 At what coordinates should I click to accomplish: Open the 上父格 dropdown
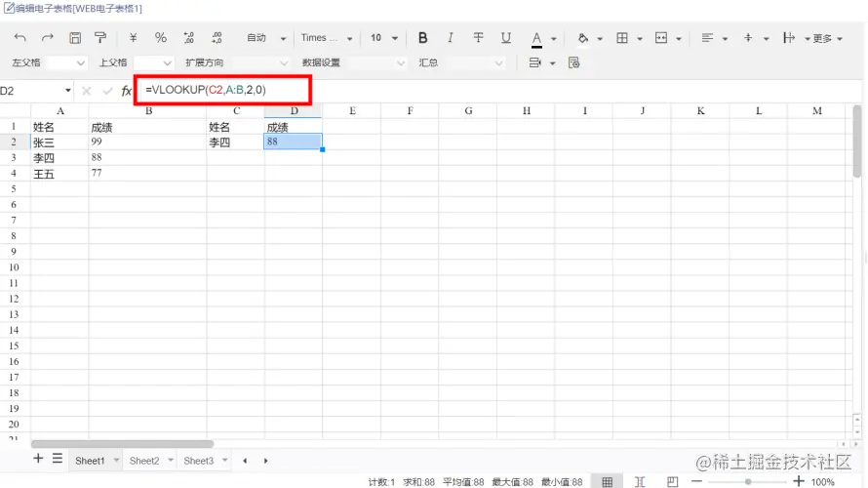tap(153, 62)
